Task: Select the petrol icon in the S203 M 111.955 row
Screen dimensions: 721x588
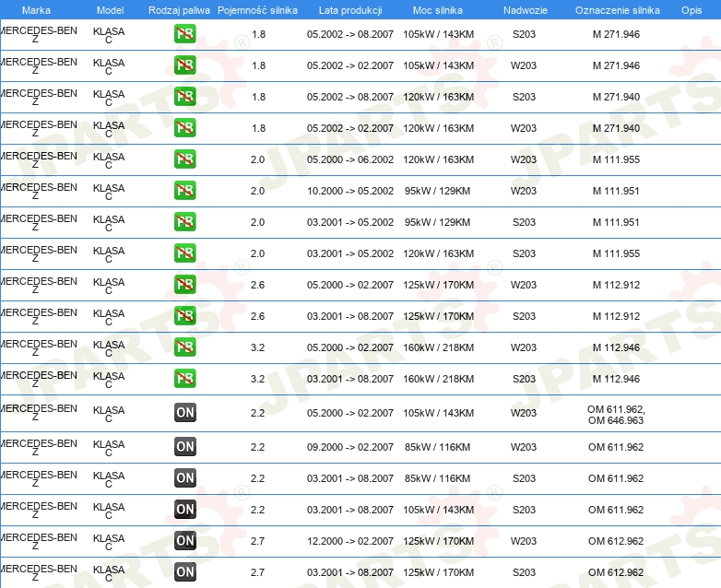Action: coord(184,253)
